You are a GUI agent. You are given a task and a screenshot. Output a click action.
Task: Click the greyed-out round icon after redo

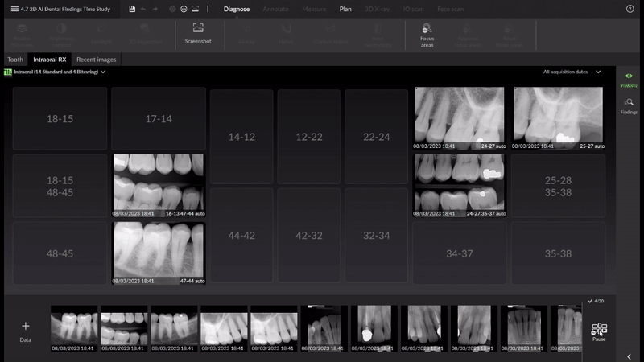tap(172, 9)
